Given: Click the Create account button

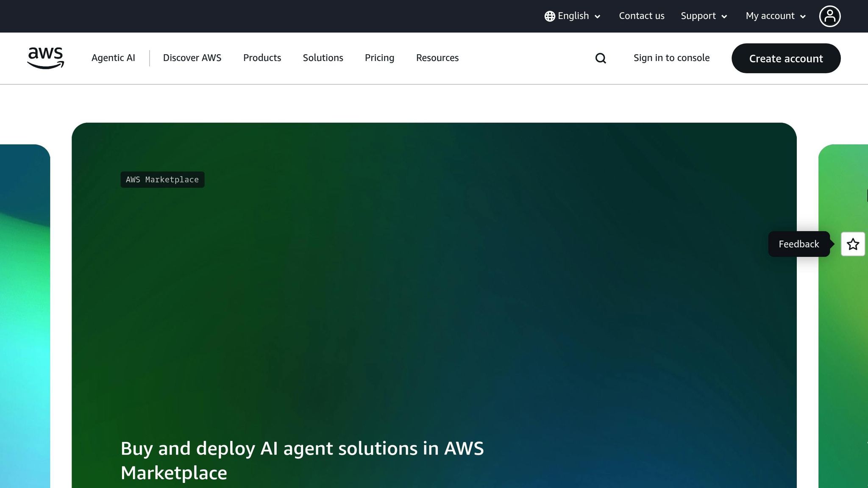Looking at the screenshot, I should pyautogui.click(x=786, y=58).
